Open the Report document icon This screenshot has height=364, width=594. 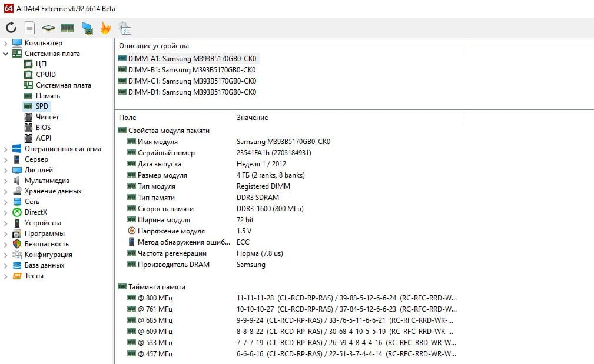tap(29, 27)
